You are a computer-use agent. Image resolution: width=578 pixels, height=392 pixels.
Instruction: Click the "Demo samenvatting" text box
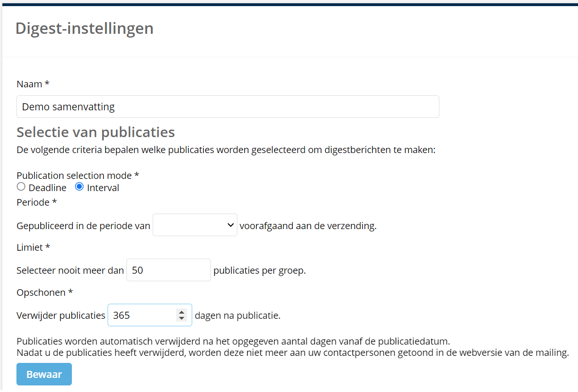pyautogui.click(x=227, y=107)
